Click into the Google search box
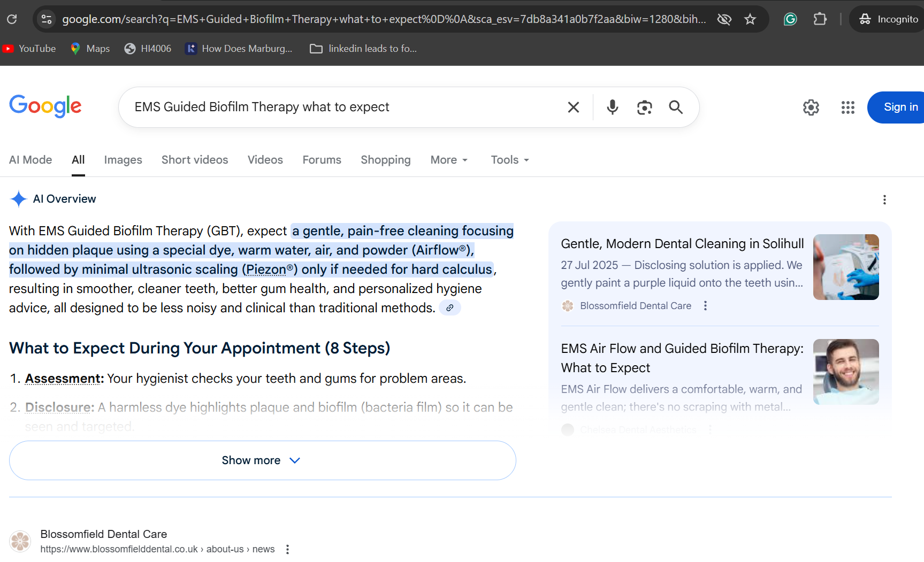Screen dimensions: 924x562 tap(342, 107)
